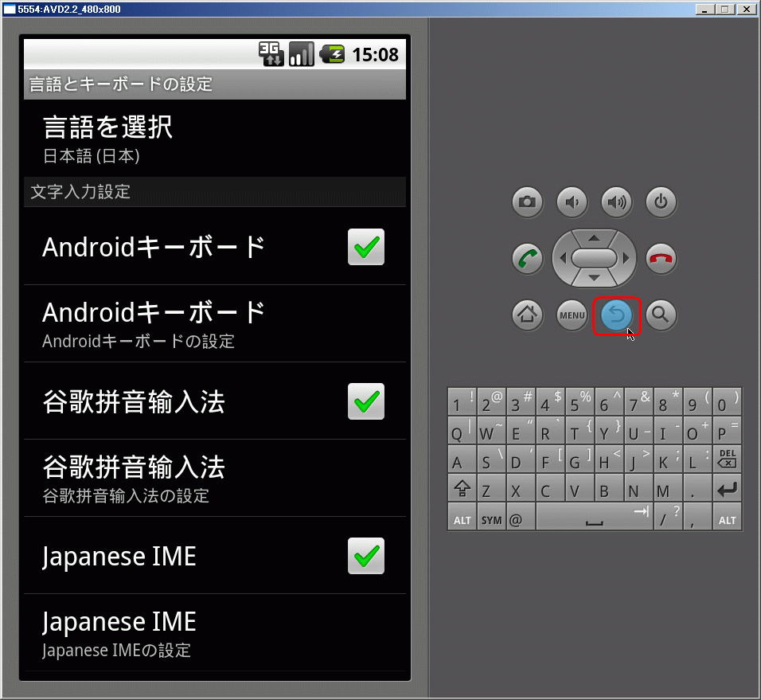Image resolution: width=761 pixels, height=700 pixels.
Task: Open Androidキーボードの設定 settings
Action: pos(215,324)
